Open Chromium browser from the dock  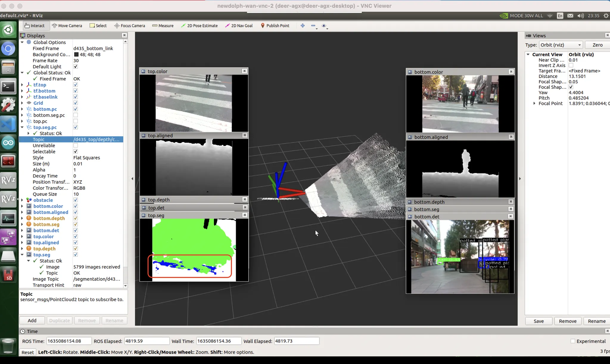[8, 49]
